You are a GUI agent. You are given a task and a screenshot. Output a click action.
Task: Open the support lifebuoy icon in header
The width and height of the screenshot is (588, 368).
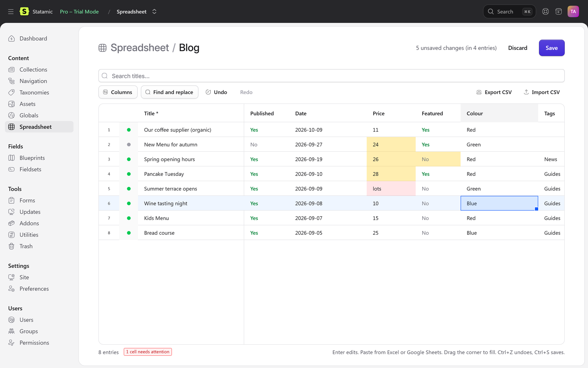point(546,11)
